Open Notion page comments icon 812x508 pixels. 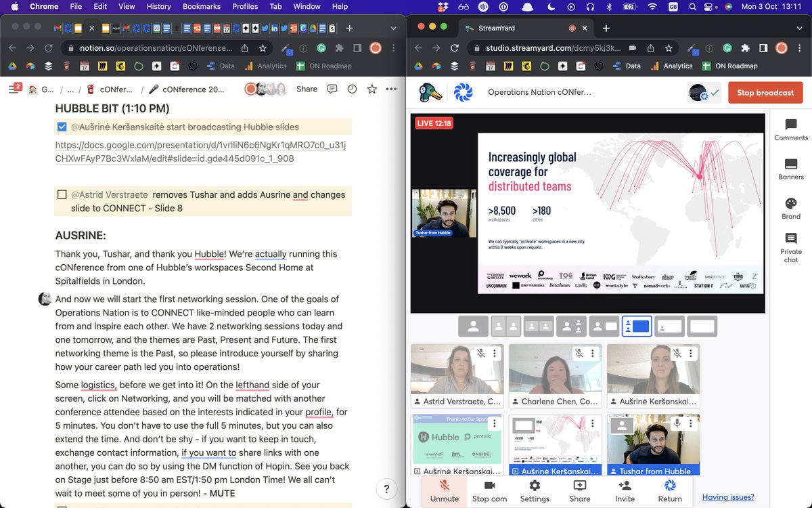coord(332,89)
